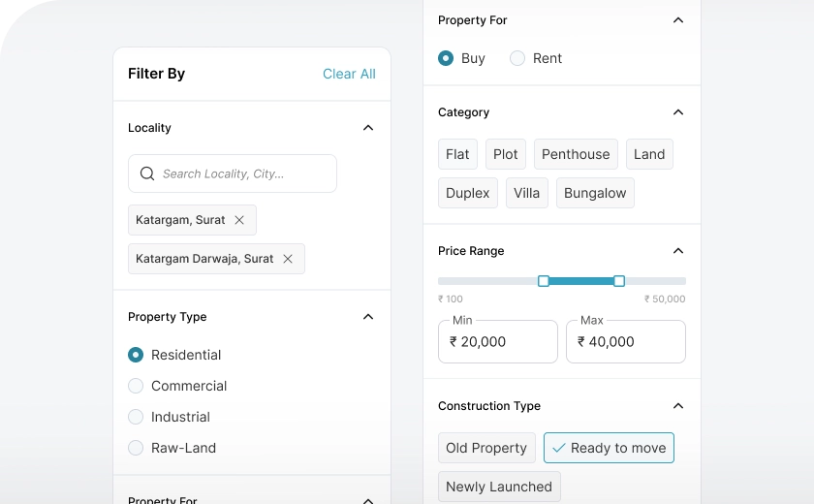The image size is (814, 504).
Task: Collapse the Category section chevron
Action: tap(678, 112)
